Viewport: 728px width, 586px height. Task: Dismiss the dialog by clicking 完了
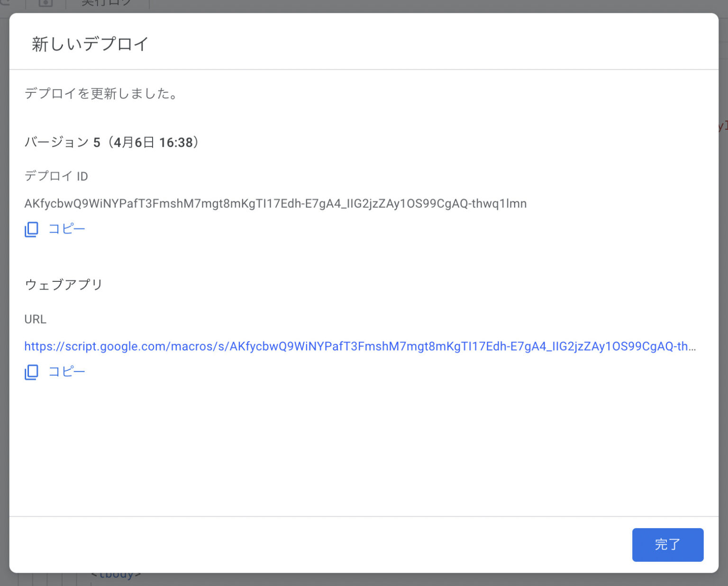[x=668, y=545]
